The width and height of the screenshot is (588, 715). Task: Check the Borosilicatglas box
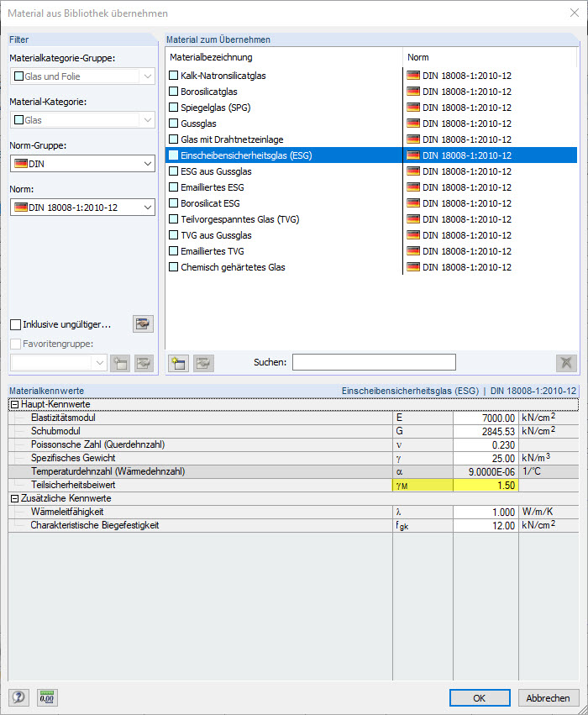(x=173, y=92)
